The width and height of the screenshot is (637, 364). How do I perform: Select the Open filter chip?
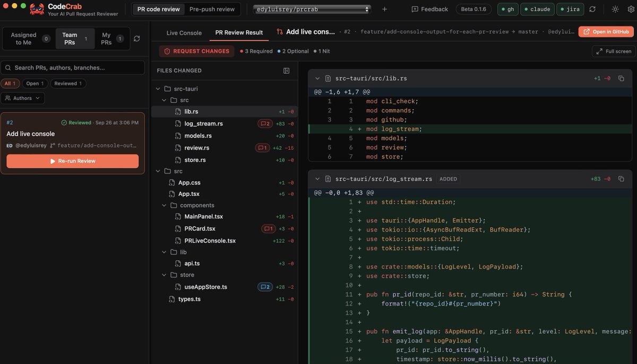tap(36, 83)
